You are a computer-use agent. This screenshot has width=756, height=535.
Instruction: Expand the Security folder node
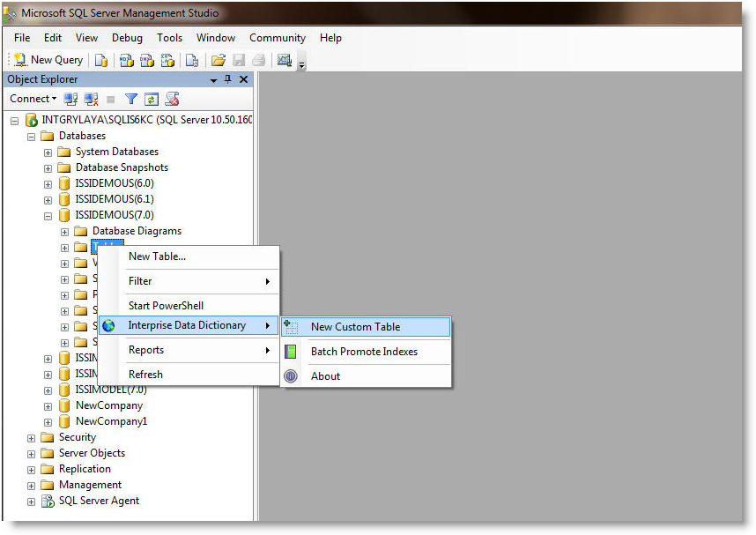tap(32, 437)
